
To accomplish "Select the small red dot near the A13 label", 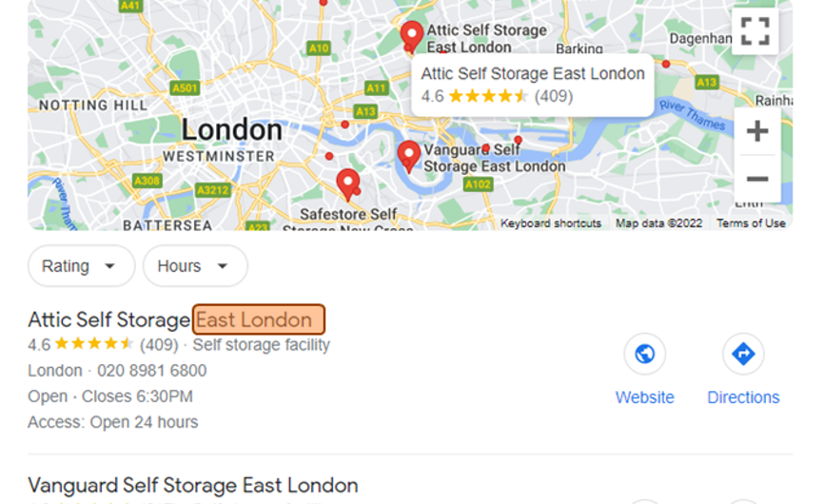I will [344, 125].
